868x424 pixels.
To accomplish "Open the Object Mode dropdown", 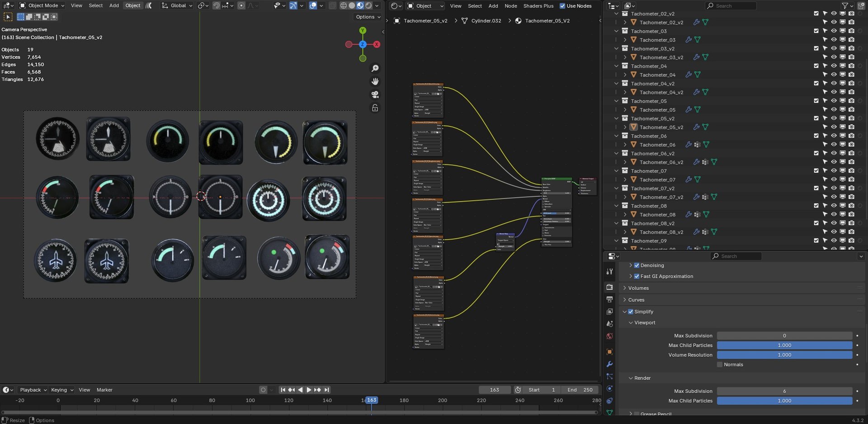I will [42, 5].
